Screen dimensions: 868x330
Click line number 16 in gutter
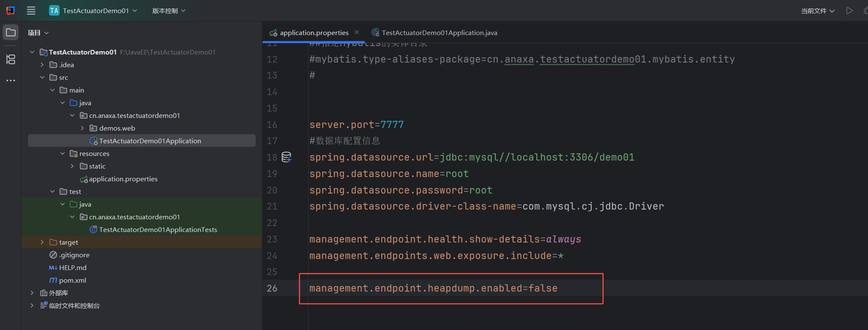[272, 125]
